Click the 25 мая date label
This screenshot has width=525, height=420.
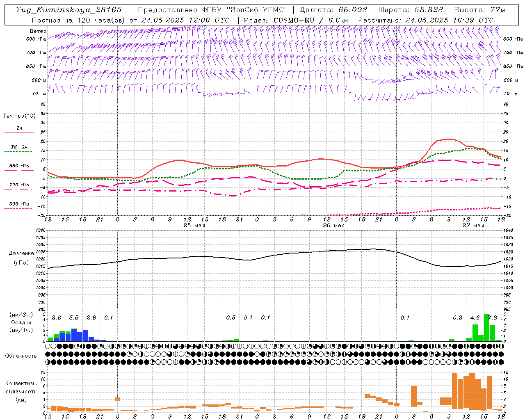pos(194,226)
